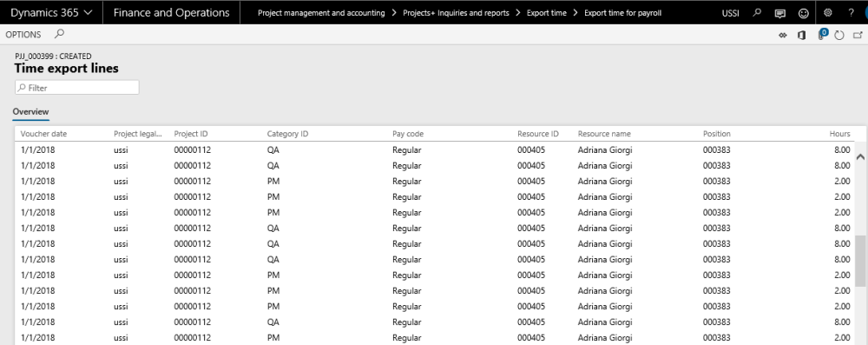868x345 pixels.
Task: Click the Resource ID column header
Action: click(538, 134)
